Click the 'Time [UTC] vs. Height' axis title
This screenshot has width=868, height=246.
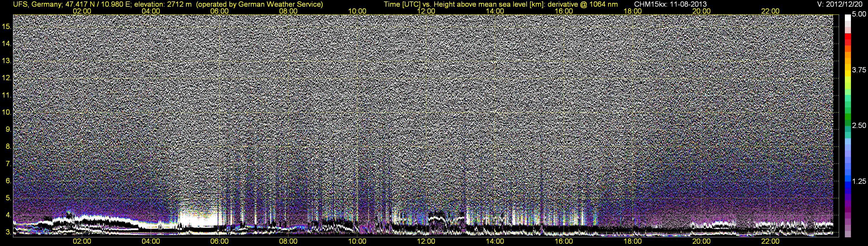coord(419,4)
